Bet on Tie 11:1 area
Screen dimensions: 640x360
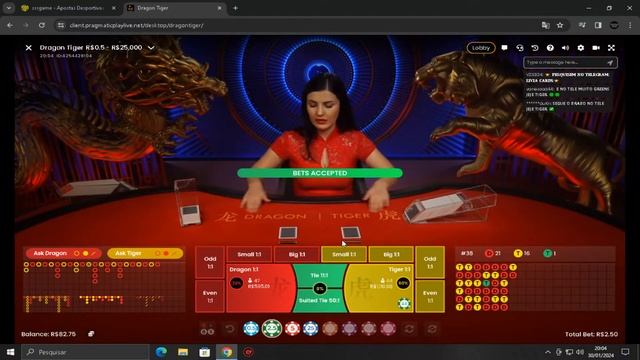coord(320,276)
